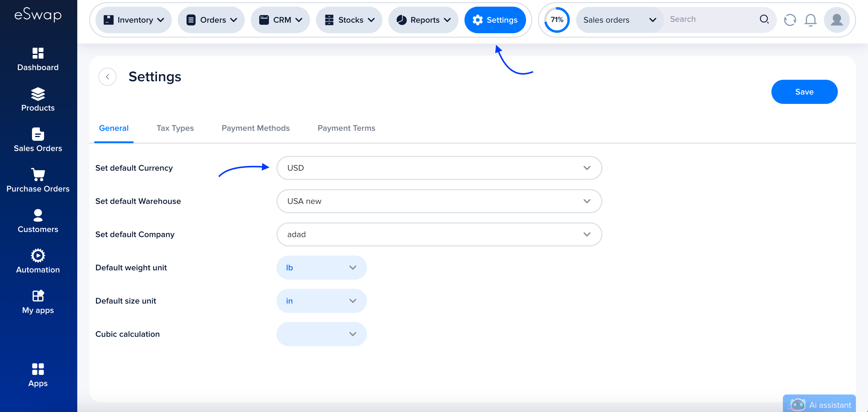Open Apps at the sidebar bottom
Image resolution: width=868 pixels, height=412 pixels.
click(x=38, y=375)
